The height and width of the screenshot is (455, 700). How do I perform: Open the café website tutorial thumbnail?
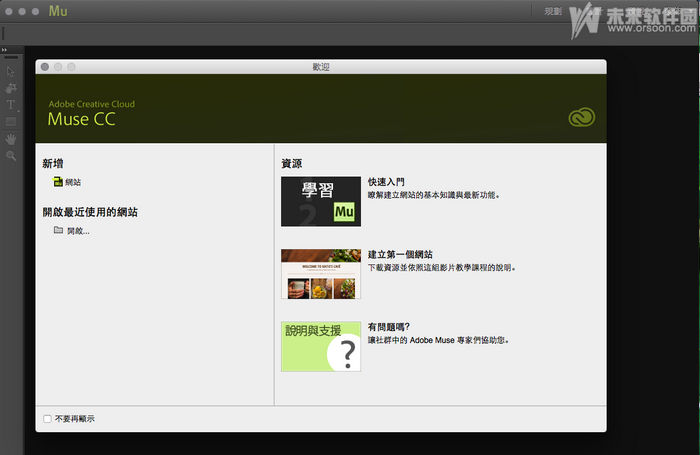tap(321, 274)
